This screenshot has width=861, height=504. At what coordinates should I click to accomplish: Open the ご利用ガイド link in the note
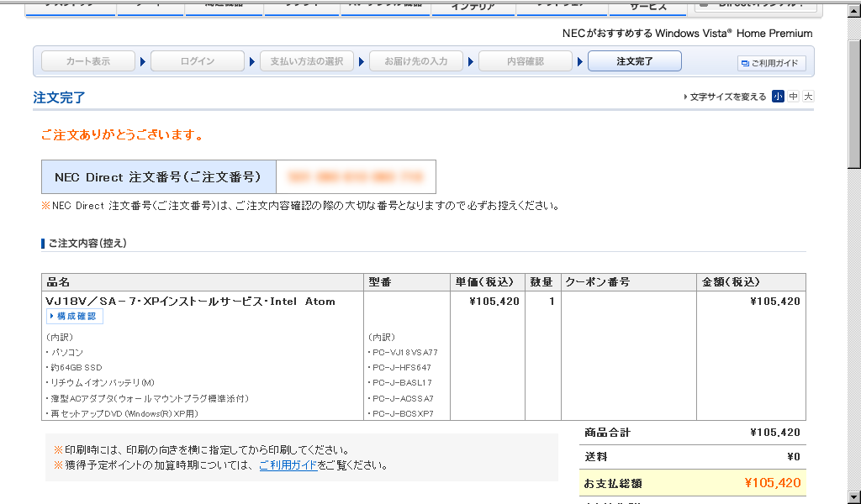click(x=288, y=465)
